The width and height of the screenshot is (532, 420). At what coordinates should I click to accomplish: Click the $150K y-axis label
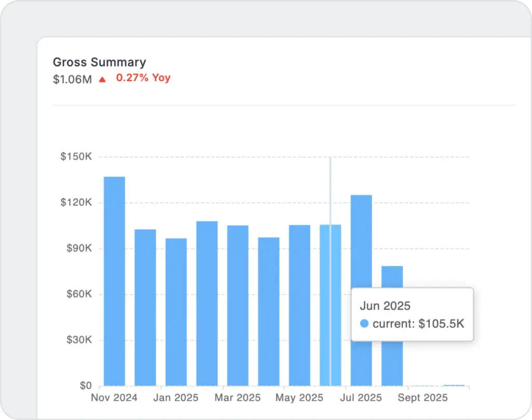[76, 156]
